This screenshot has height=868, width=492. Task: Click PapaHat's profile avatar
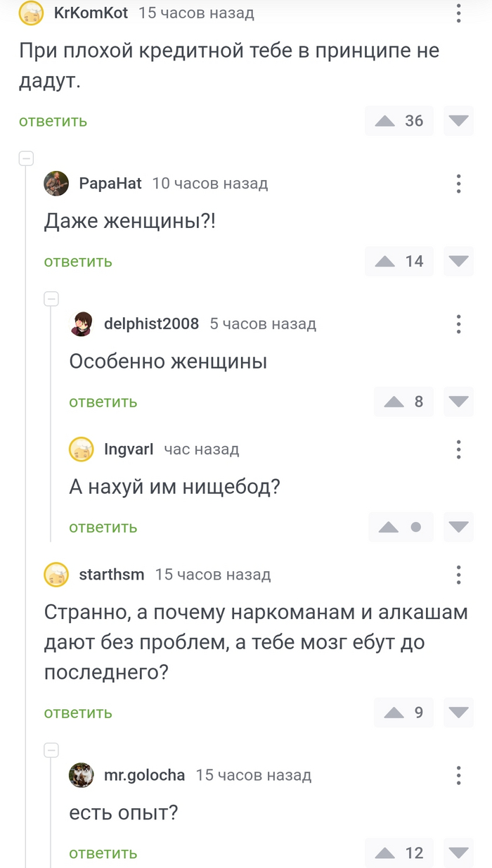56,183
